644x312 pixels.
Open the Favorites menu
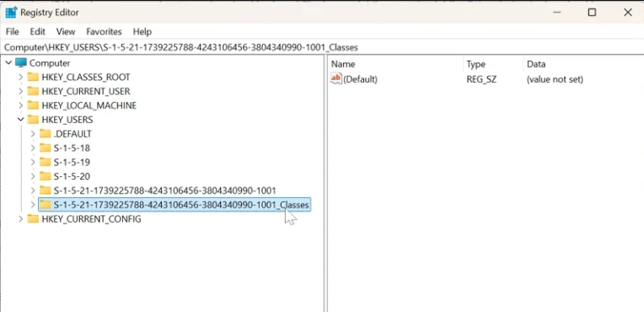tap(104, 32)
